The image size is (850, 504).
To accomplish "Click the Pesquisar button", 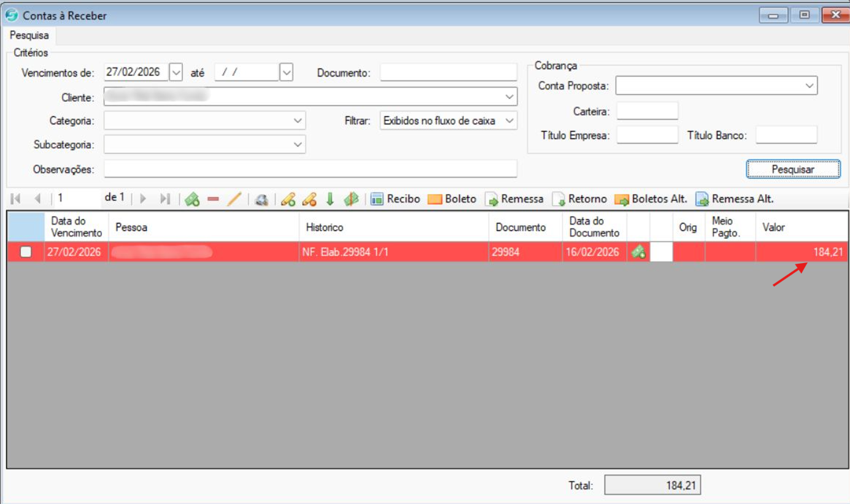I will 793,169.
